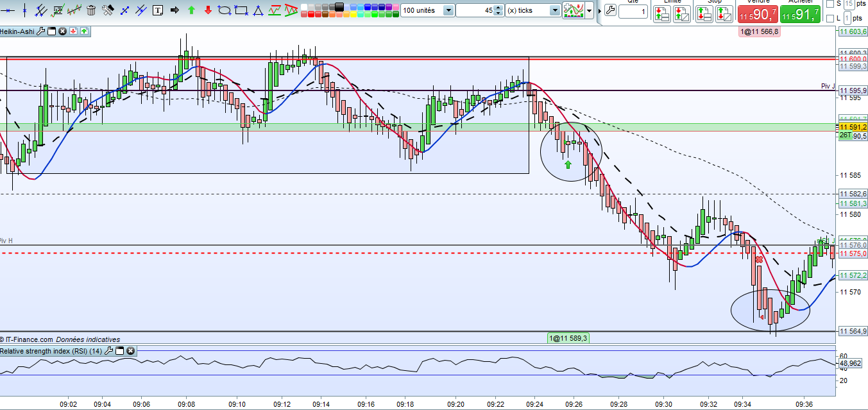Viewport: 868px width, 410px height.
Task: Enable the L limit points checkbox
Action: tap(830, 19)
